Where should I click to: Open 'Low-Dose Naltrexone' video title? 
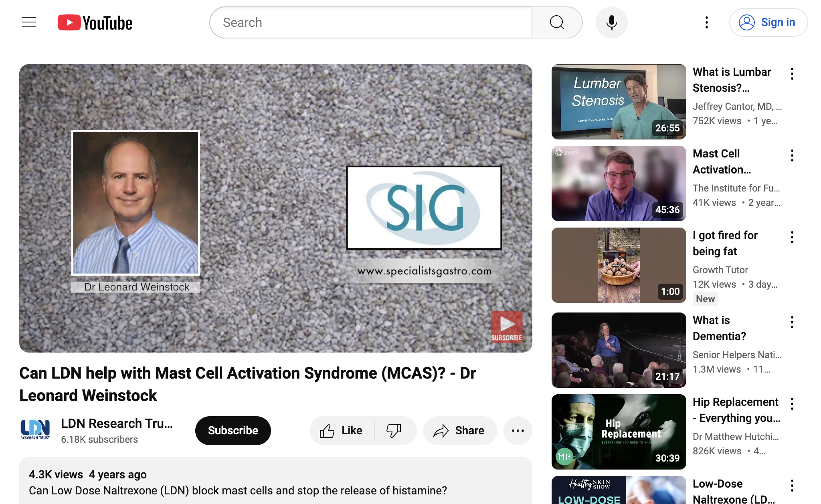click(x=734, y=492)
